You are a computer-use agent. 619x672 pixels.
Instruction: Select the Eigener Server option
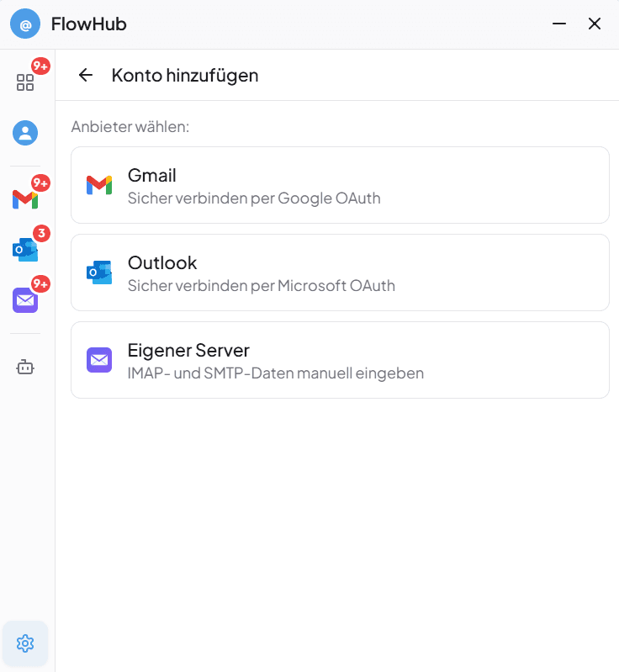coord(340,360)
